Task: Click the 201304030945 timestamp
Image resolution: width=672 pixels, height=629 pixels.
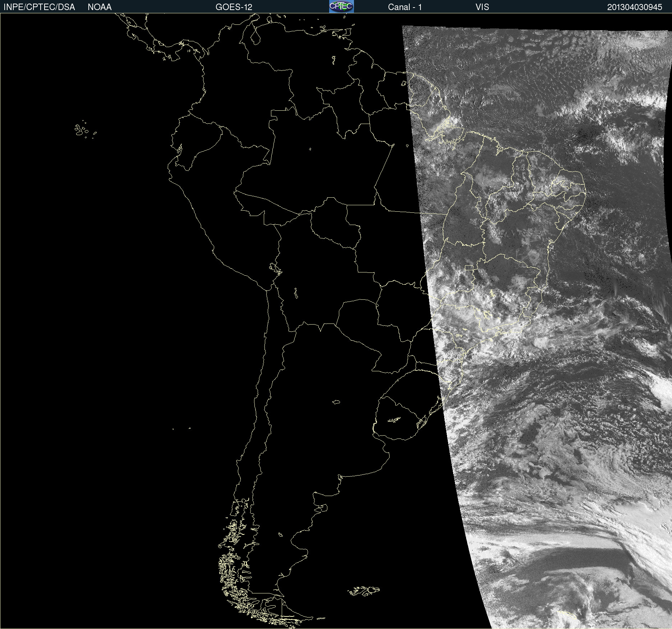Action: coord(635,7)
